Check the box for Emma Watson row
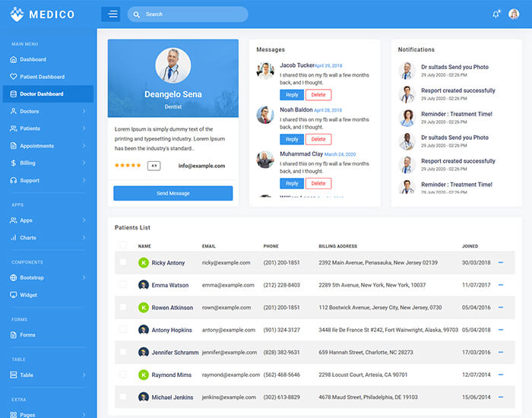 click(123, 285)
